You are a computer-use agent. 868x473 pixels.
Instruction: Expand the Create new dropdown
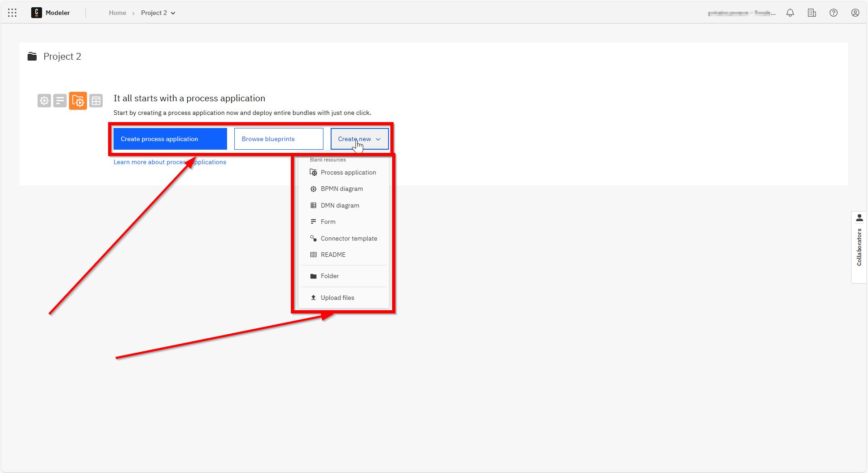359,139
